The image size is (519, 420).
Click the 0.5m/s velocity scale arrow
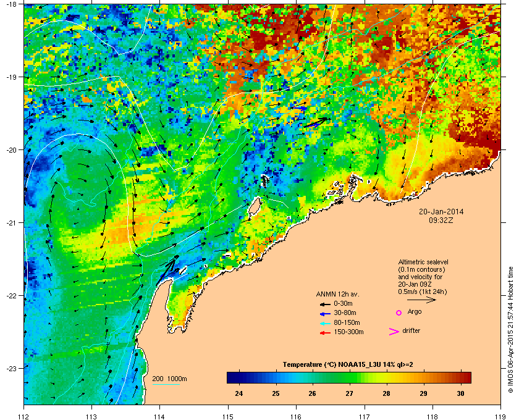[421, 300]
